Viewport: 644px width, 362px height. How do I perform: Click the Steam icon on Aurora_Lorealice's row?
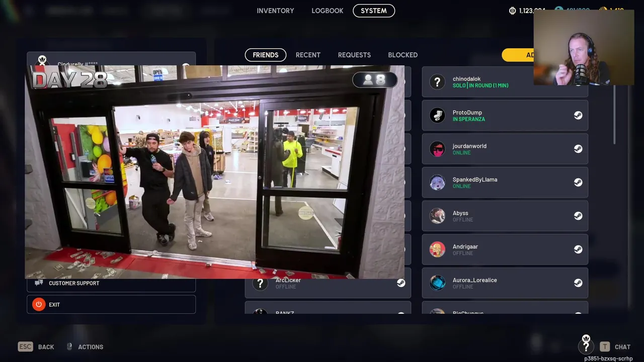578,283
